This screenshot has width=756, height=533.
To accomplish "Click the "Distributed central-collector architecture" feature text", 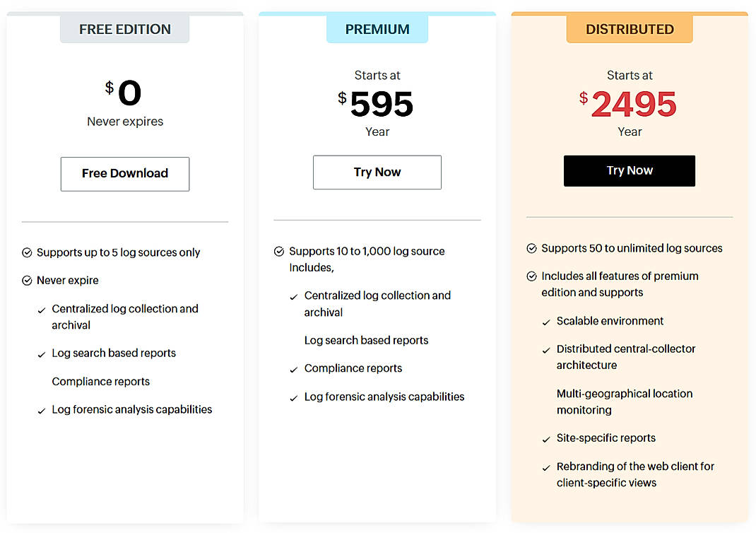I will pos(626,356).
